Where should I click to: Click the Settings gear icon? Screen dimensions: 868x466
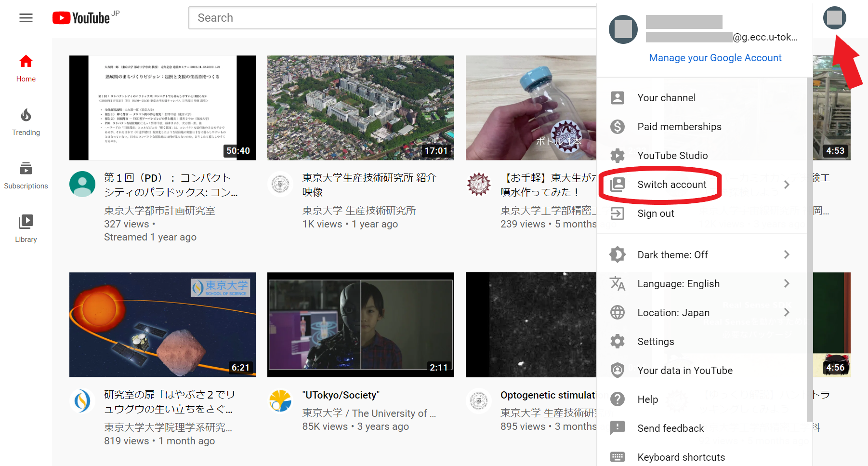click(618, 341)
